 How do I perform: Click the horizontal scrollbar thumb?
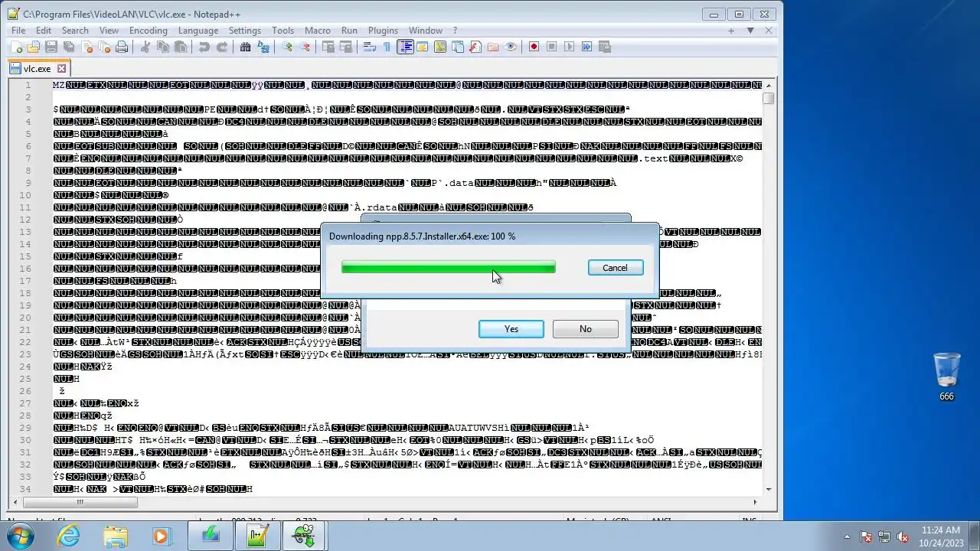pyautogui.click(x=80, y=502)
